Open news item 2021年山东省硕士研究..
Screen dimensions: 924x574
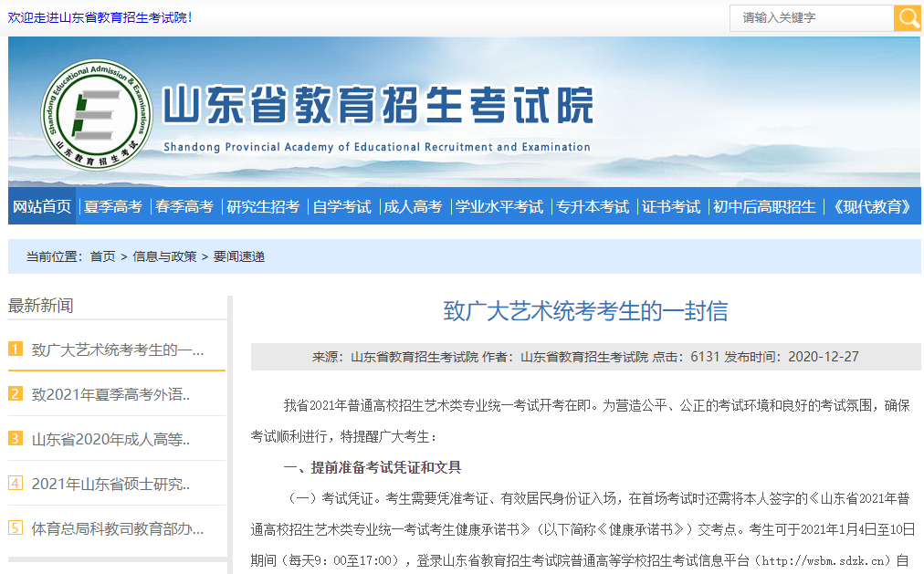110,484
